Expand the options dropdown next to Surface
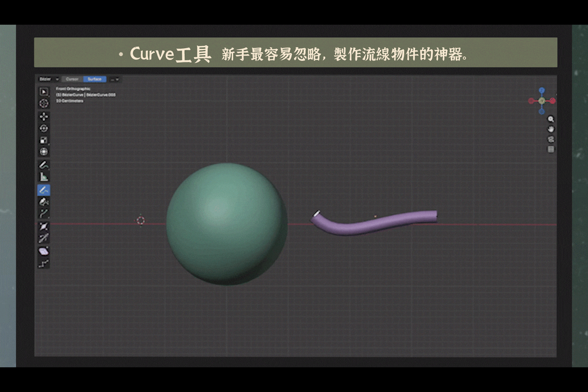The width and height of the screenshot is (588, 392). pyautogui.click(x=114, y=79)
